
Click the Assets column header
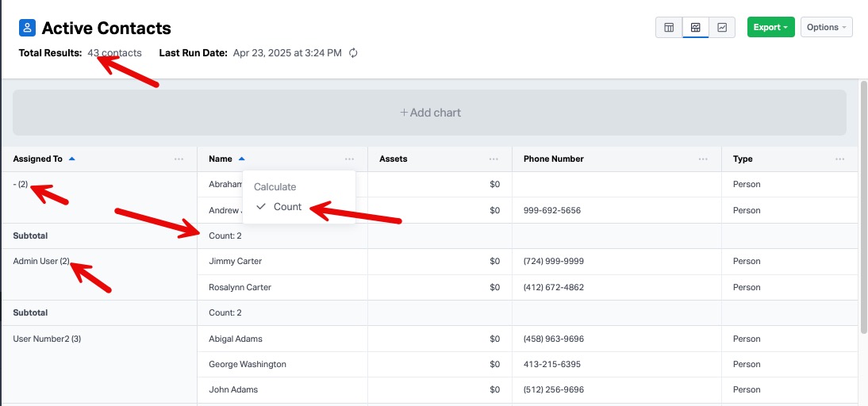pyautogui.click(x=393, y=159)
